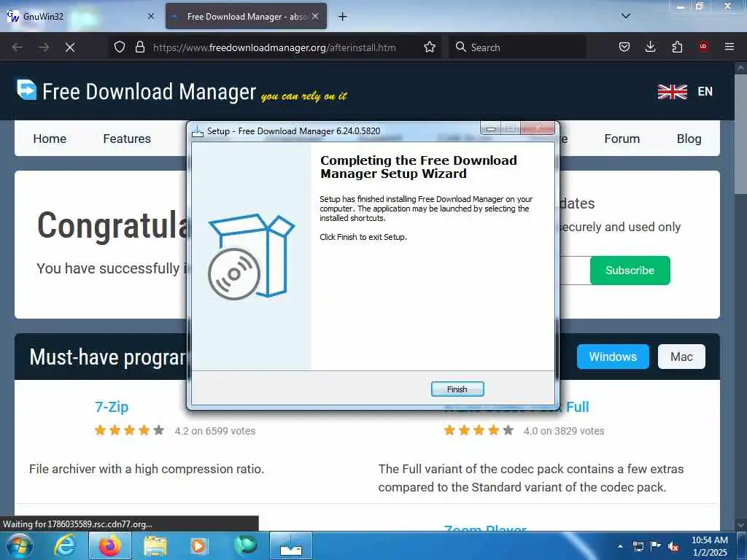
Task: Open the network tray icon
Action: pyautogui.click(x=638, y=546)
